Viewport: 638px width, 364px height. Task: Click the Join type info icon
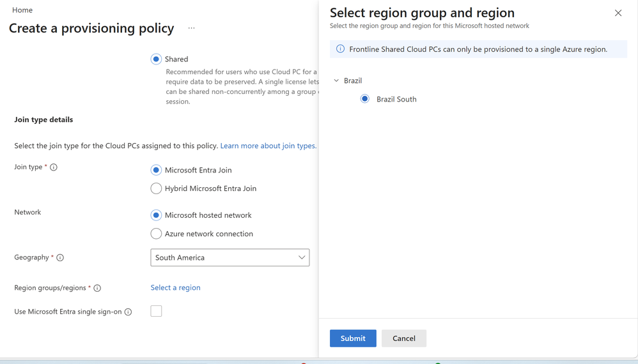[x=54, y=167]
